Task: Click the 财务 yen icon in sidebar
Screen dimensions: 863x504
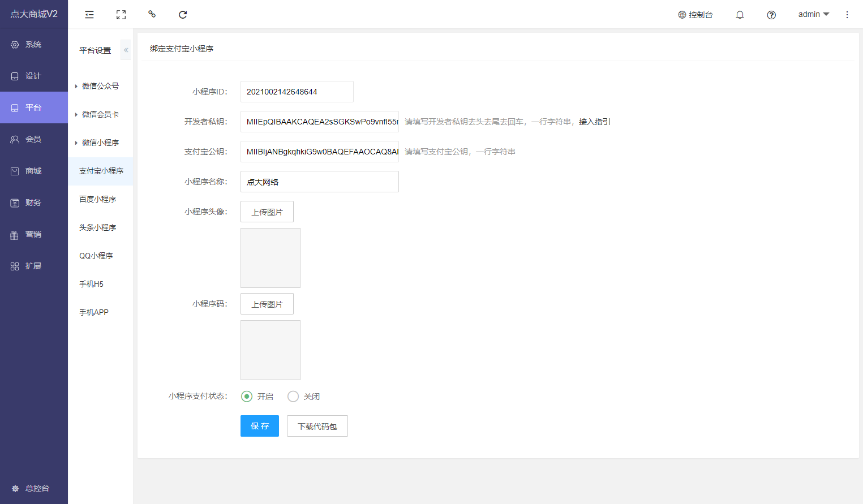Action: (x=15, y=203)
